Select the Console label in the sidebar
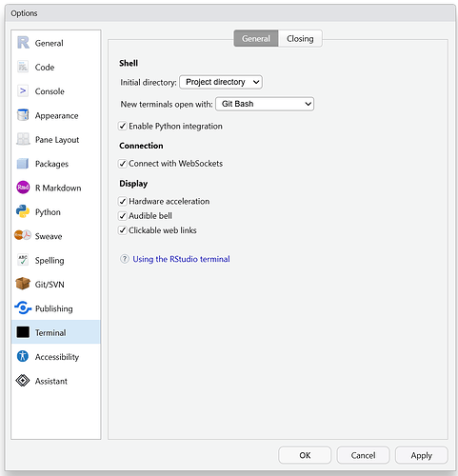 (x=50, y=91)
